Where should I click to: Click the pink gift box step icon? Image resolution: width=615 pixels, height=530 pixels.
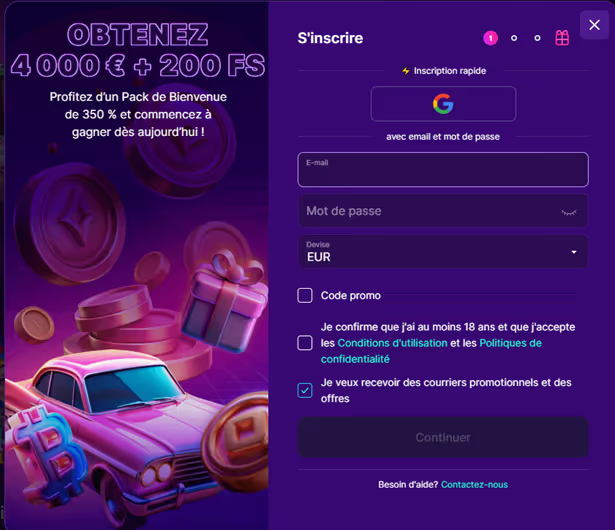coord(562,38)
